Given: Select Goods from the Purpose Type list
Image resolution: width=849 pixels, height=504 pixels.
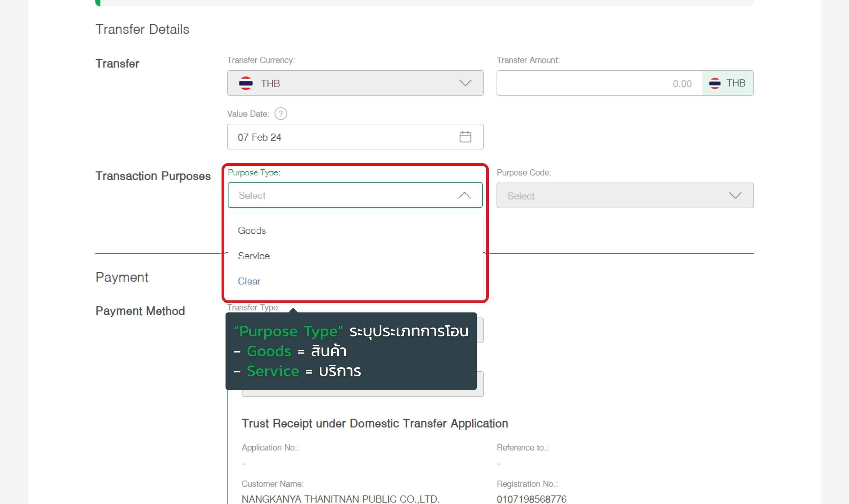Looking at the screenshot, I should coord(252,230).
